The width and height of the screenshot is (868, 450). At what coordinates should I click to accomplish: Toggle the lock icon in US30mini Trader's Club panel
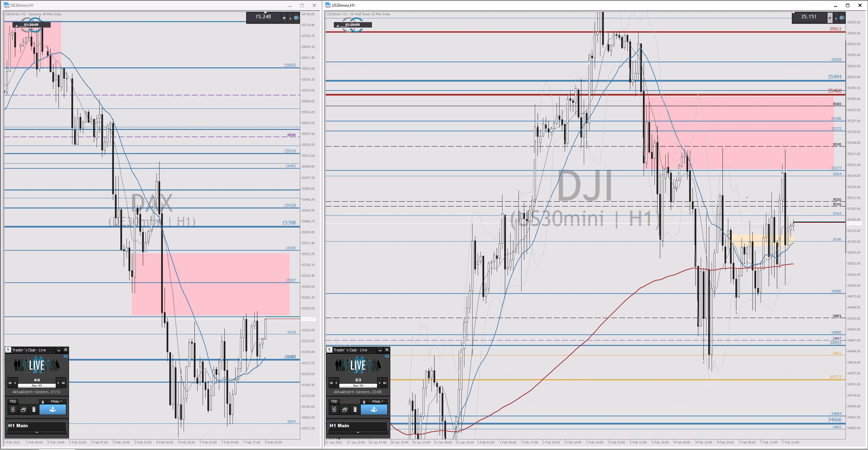[x=364, y=402]
